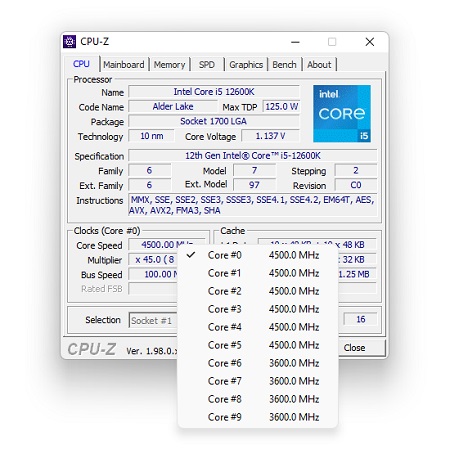Viewport: 450px width, 450px height.
Task: Choose Core #3 at 4500.0 MHz
Action: (258, 309)
